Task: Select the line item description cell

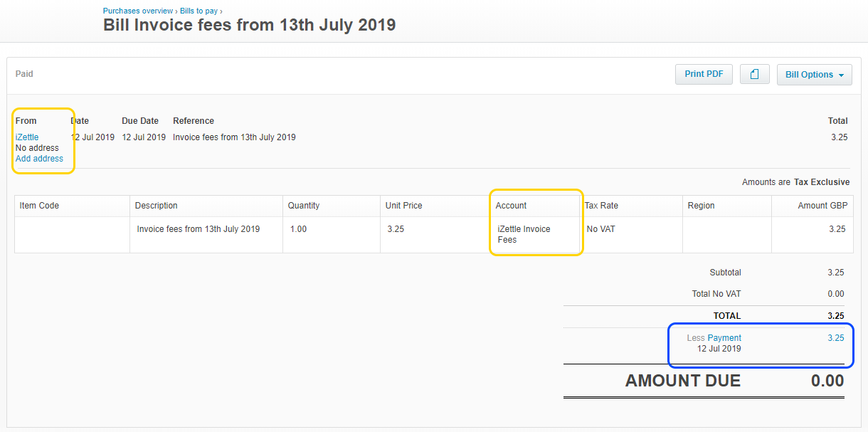Action: [199, 229]
